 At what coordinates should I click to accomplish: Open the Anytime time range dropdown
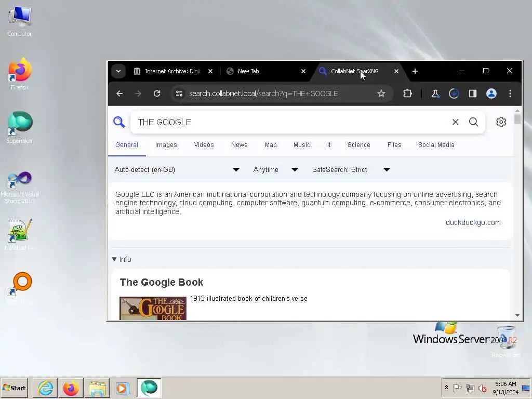coord(275,170)
